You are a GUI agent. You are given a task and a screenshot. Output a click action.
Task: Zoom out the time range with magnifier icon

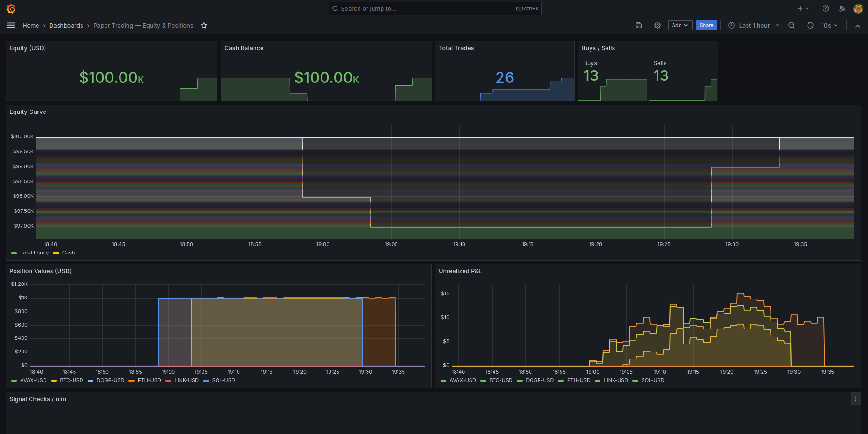tap(792, 25)
